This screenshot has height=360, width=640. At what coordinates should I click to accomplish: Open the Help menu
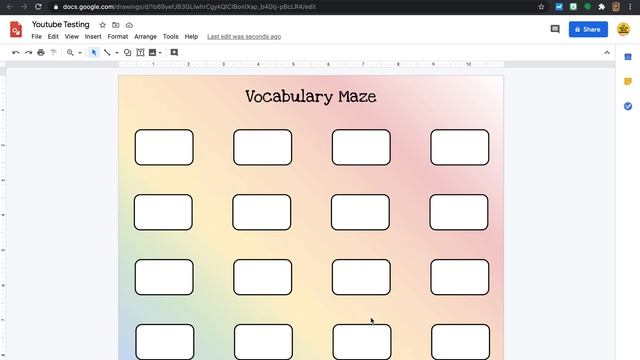coord(191,37)
